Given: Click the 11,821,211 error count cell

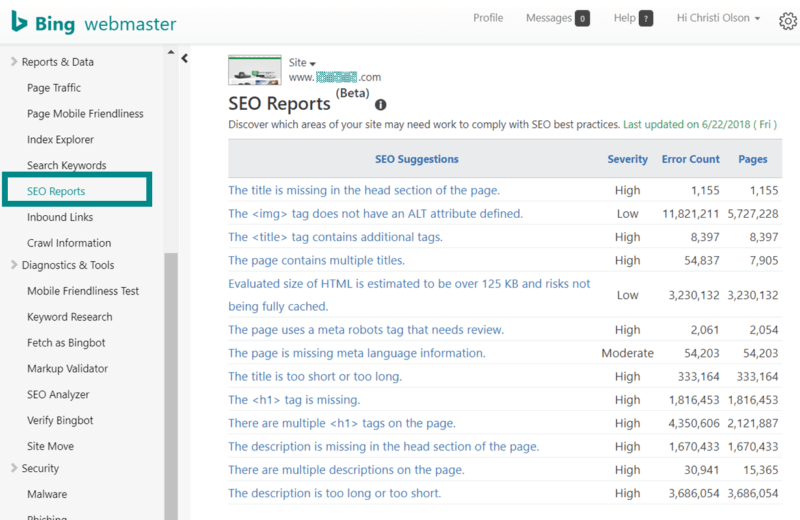Looking at the screenshot, I should 690,214.
